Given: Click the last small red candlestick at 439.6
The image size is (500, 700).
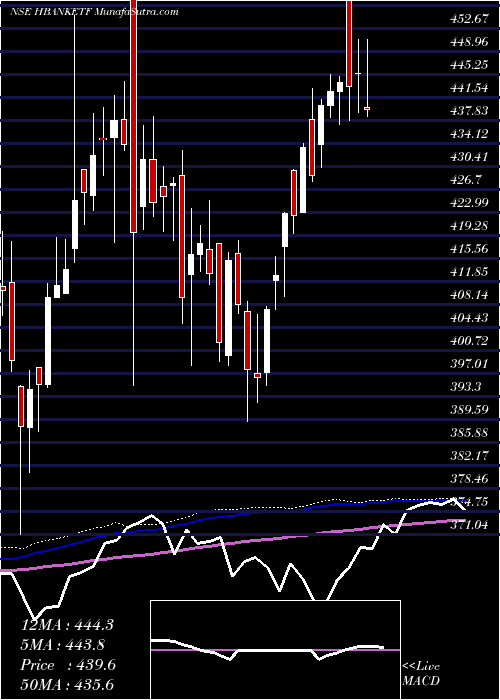Looking at the screenshot, I should (x=367, y=108).
